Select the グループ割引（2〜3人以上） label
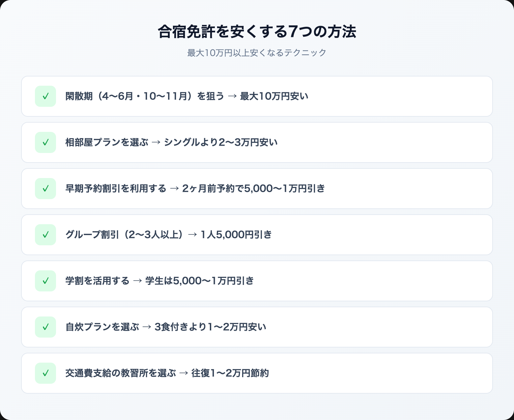The image size is (514, 420). [124, 235]
